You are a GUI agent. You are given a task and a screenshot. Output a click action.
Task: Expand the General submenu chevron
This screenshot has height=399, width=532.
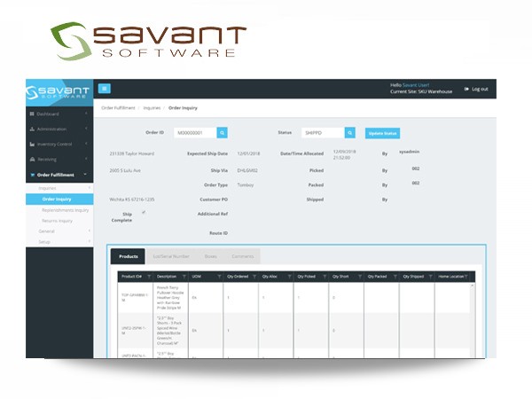pyautogui.click(x=90, y=231)
